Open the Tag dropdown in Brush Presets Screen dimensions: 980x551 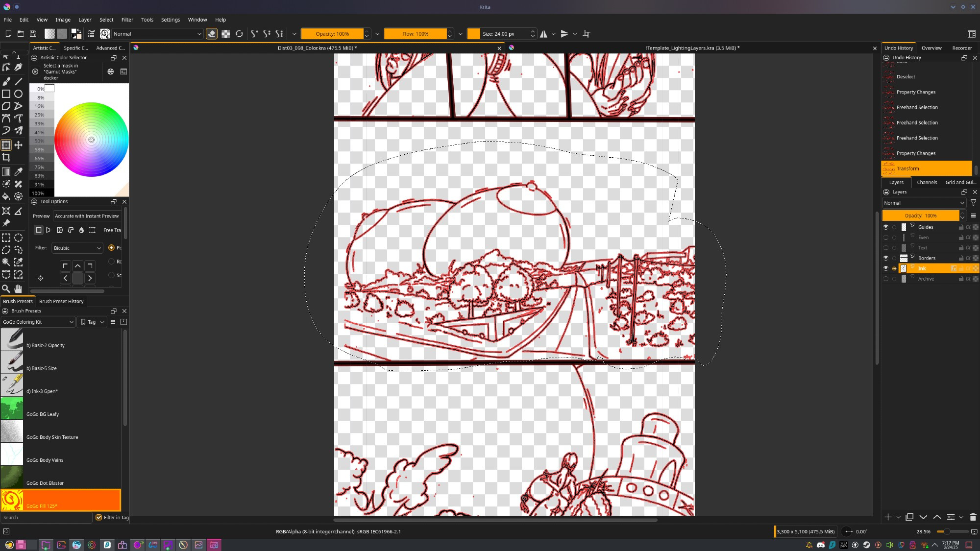coord(92,322)
